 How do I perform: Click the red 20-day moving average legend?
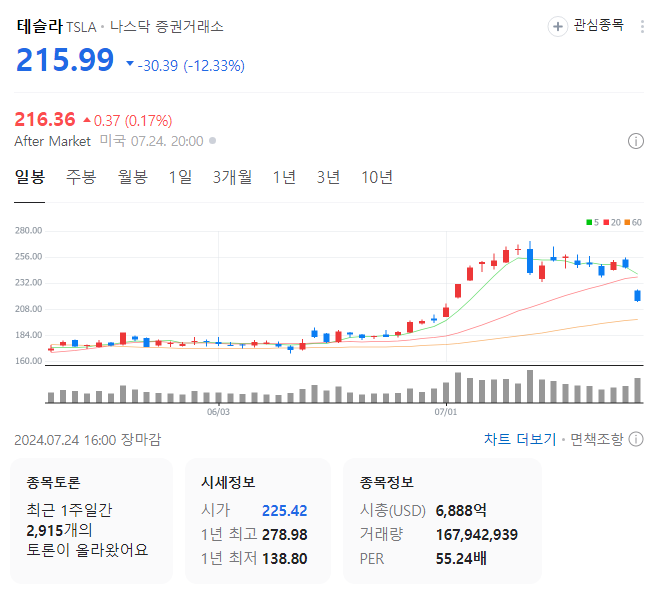(612, 222)
